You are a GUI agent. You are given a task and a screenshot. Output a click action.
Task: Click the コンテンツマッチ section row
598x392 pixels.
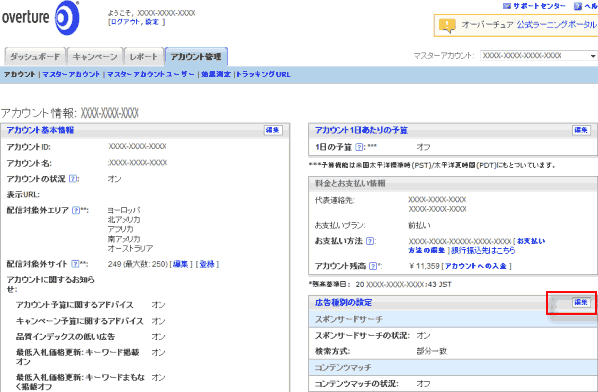click(453, 368)
